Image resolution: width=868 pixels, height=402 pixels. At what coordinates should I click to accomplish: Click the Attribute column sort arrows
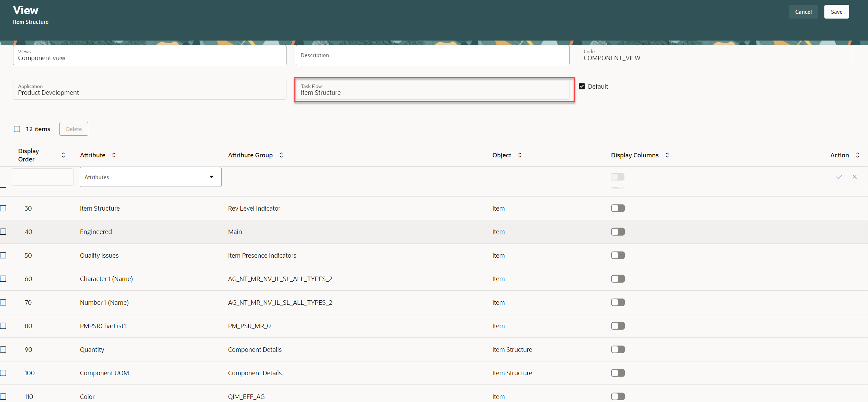tap(114, 155)
